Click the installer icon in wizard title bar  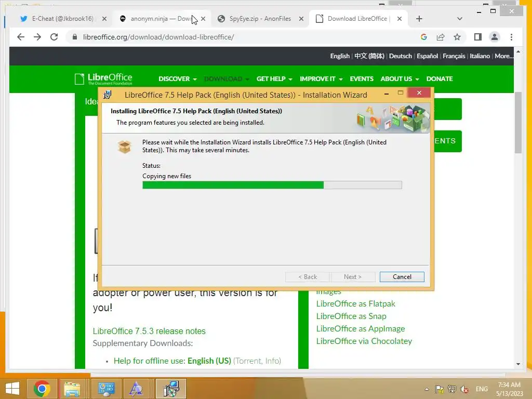point(108,95)
